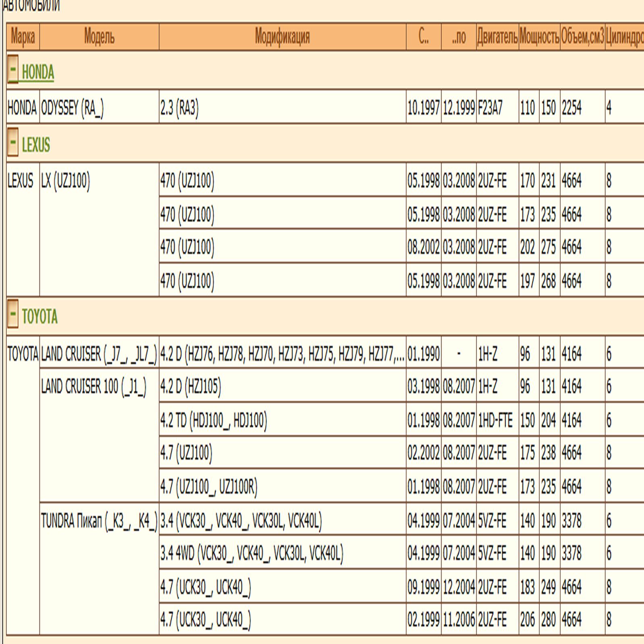Select the TUNDRA Пикап model cell
This screenshot has width=644, height=644.
coord(99,521)
